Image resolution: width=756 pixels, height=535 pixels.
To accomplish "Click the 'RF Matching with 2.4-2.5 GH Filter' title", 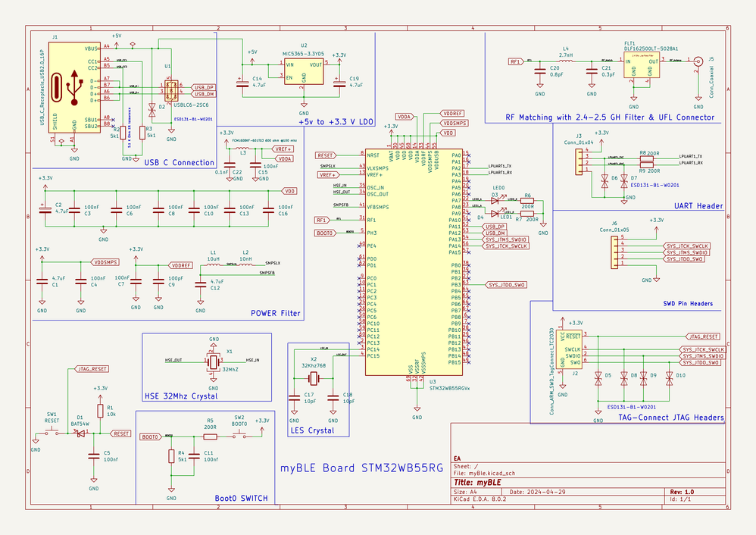I will [610, 117].
